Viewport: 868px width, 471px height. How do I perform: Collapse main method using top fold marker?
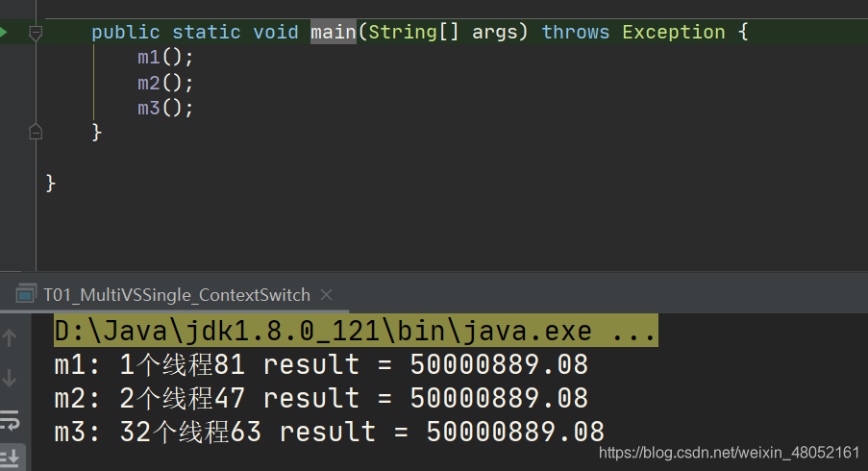pos(36,34)
